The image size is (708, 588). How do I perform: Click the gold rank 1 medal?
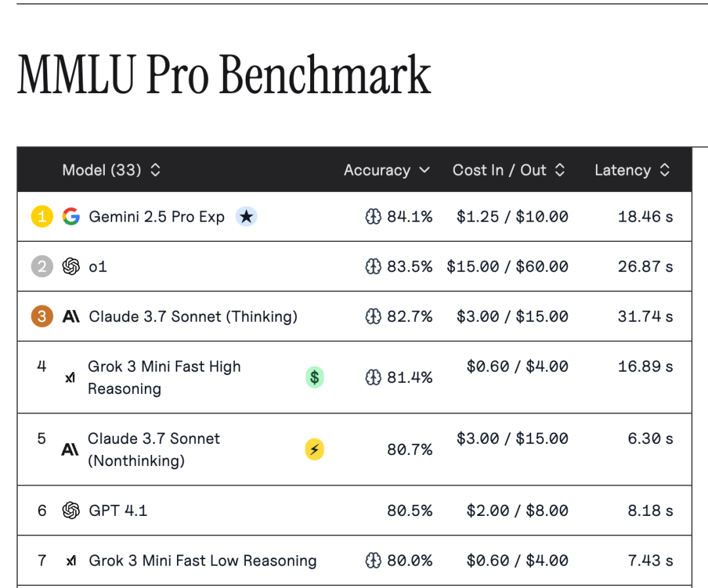click(x=42, y=216)
